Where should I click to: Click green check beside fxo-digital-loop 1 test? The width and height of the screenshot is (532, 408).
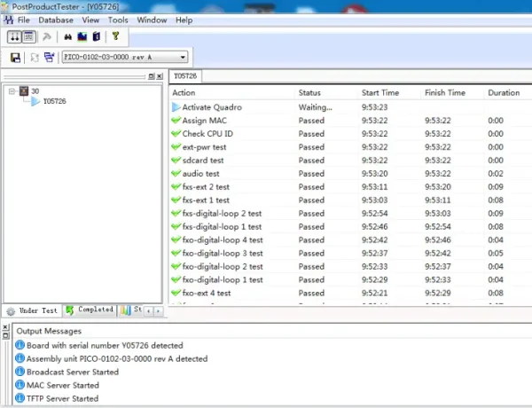tap(176, 279)
